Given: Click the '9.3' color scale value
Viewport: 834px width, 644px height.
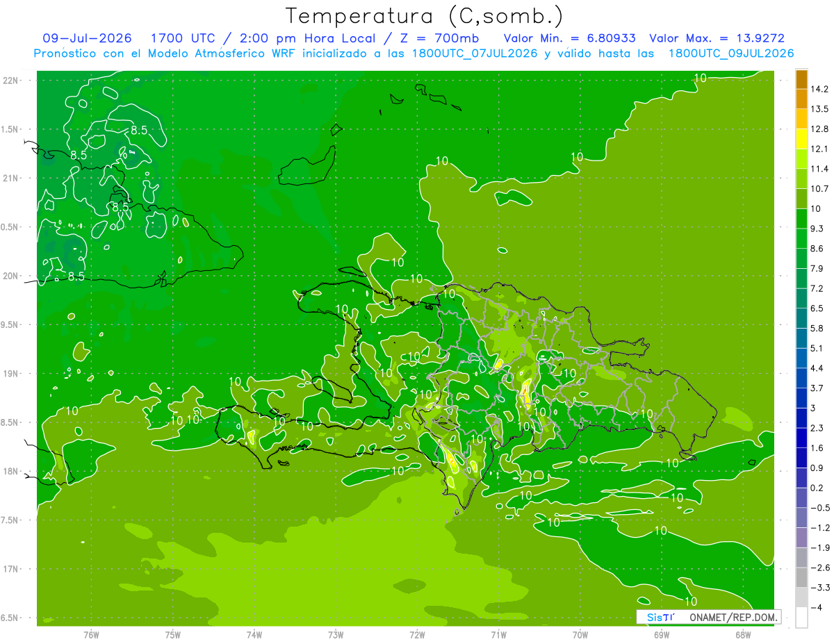Looking at the screenshot, I should click(x=817, y=229).
